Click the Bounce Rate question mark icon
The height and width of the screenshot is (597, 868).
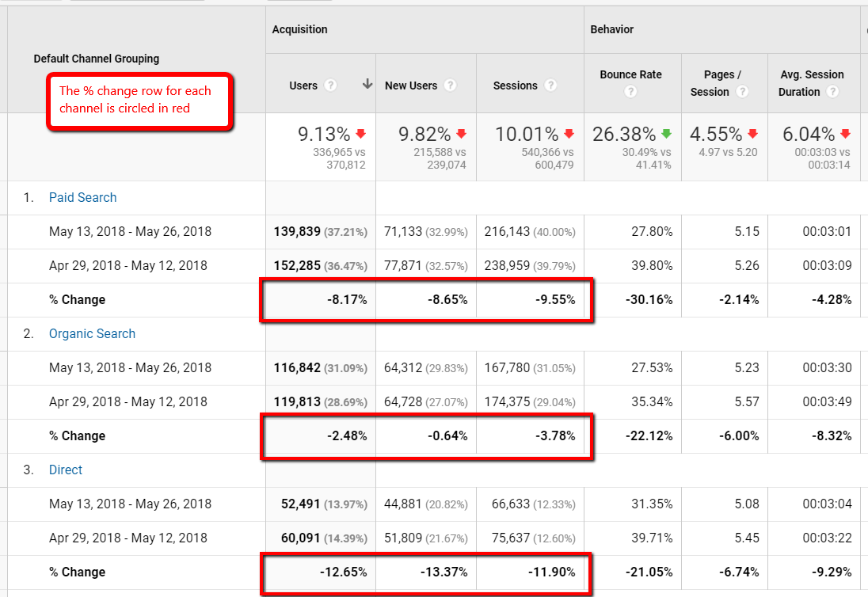click(630, 92)
